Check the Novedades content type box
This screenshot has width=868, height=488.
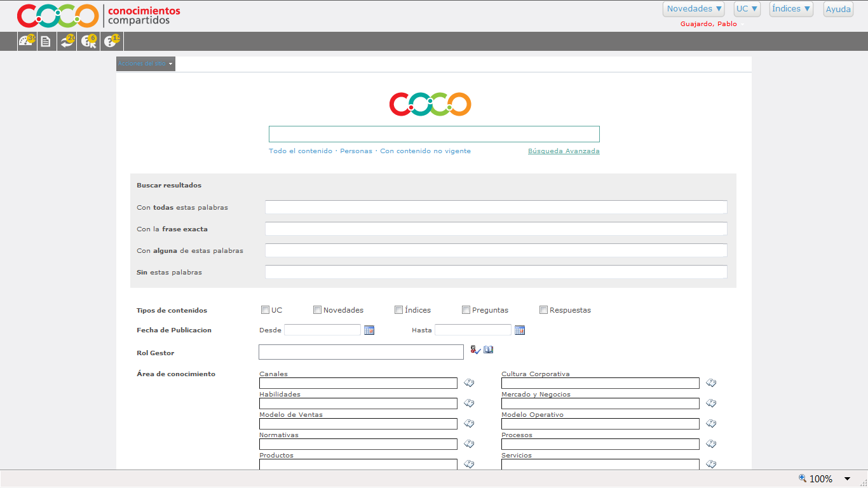point(317,310)
